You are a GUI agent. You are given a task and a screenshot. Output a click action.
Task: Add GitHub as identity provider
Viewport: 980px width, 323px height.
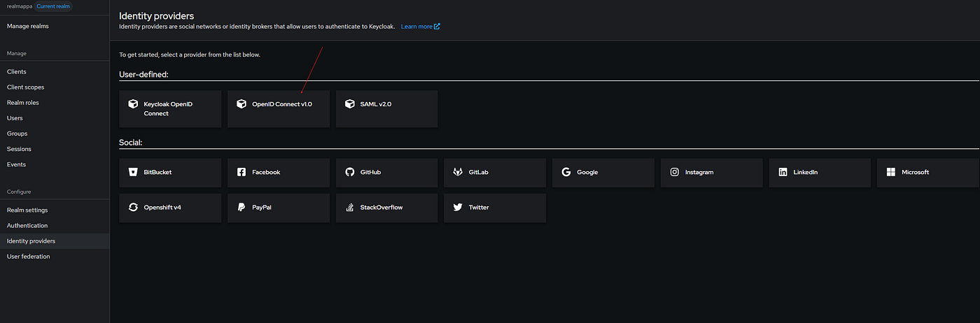387,173
